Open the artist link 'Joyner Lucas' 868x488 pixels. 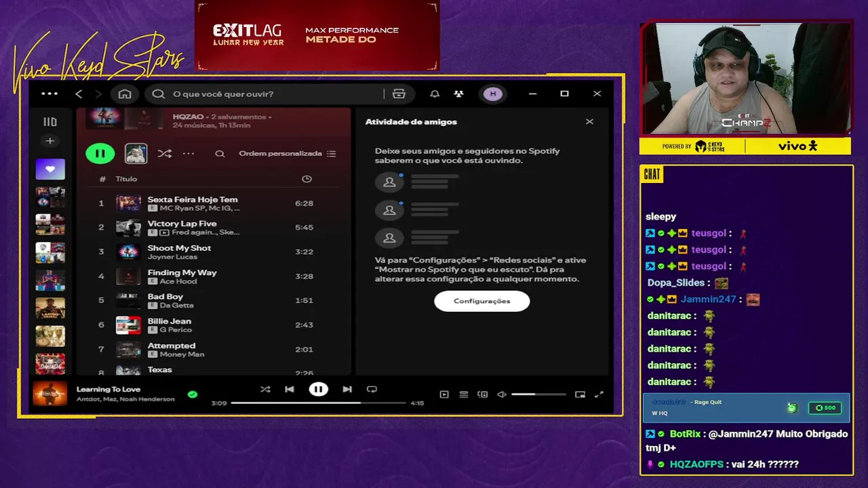click(x=172, y=257)
